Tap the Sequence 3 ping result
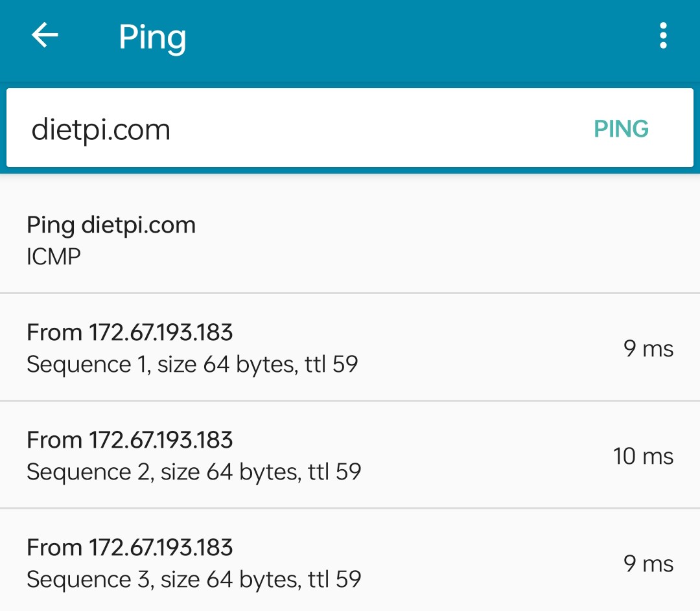This screenshot has height=611, width=700. (350, 560)
